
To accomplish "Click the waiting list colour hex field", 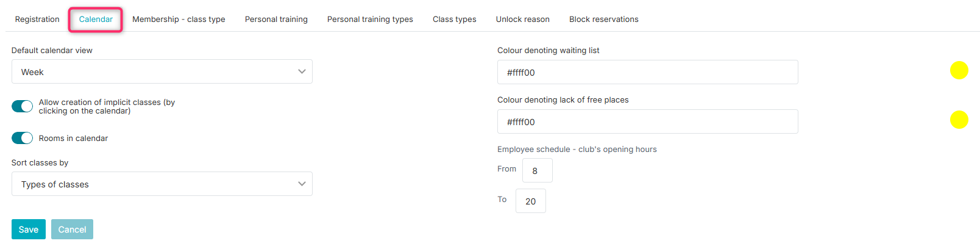I will (648, 72).
